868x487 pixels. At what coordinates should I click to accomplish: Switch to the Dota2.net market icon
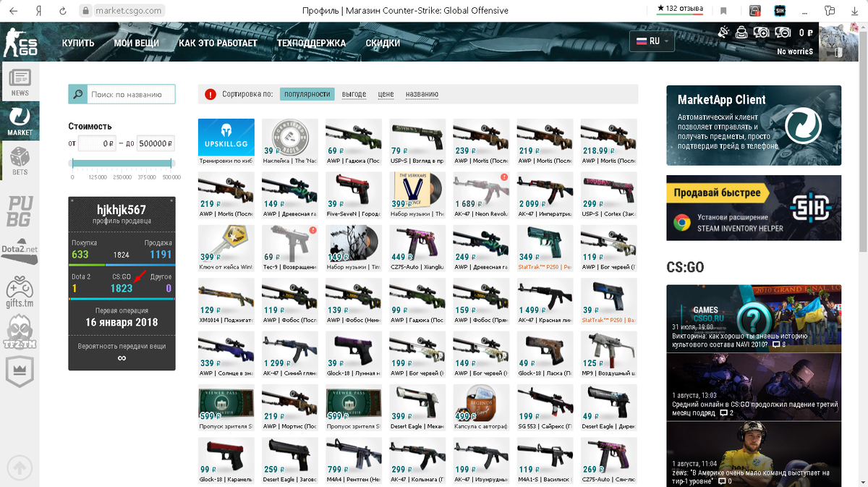pos(20,250)
